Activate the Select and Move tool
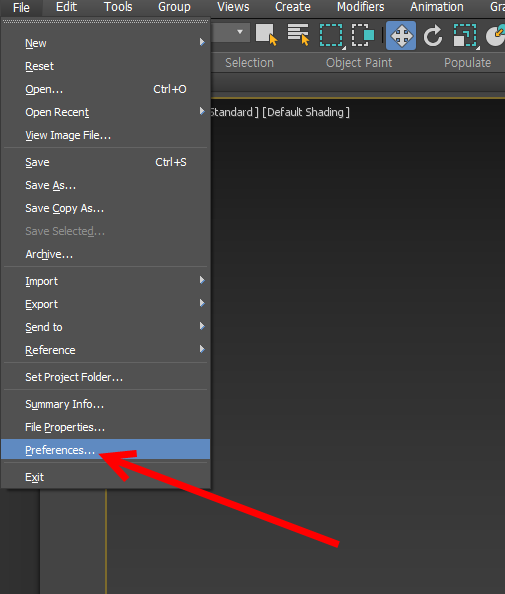505x594 pixels. point(401,36)
